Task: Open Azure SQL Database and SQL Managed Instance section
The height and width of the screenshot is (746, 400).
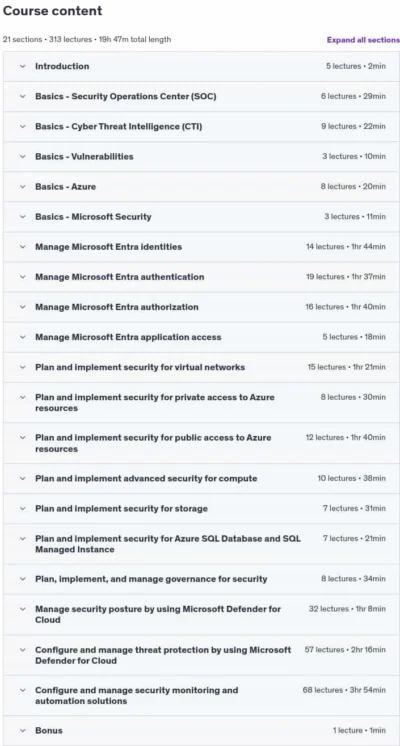Action: pos(201,544)
